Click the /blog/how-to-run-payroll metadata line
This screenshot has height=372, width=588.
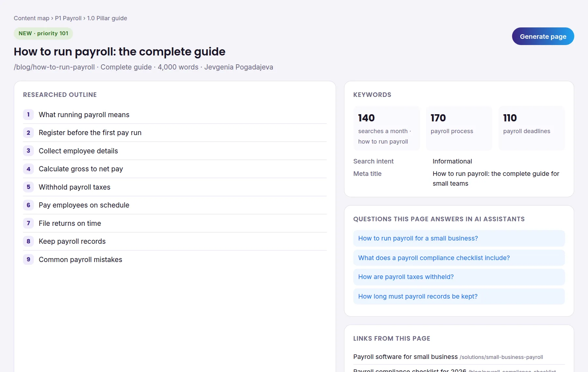(x=143, y=67)
